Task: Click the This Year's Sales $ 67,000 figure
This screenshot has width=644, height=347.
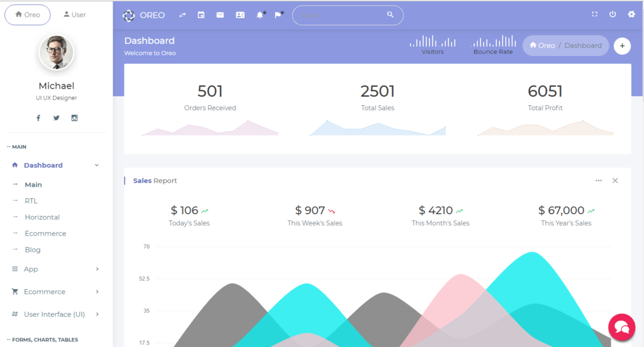Action: (561, 210)
